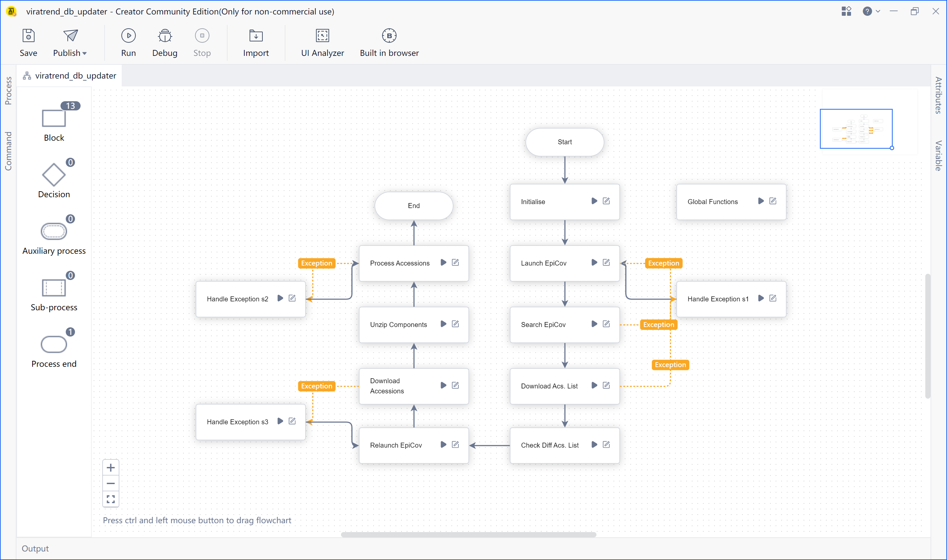The width and height of the screenshot is (947, 560).
Task: Expand the Output panel
Action: point(35,548)
